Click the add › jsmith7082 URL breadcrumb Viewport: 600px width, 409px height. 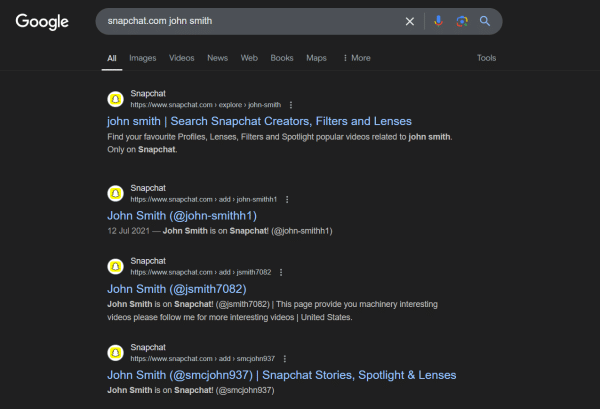coord(201,272)
